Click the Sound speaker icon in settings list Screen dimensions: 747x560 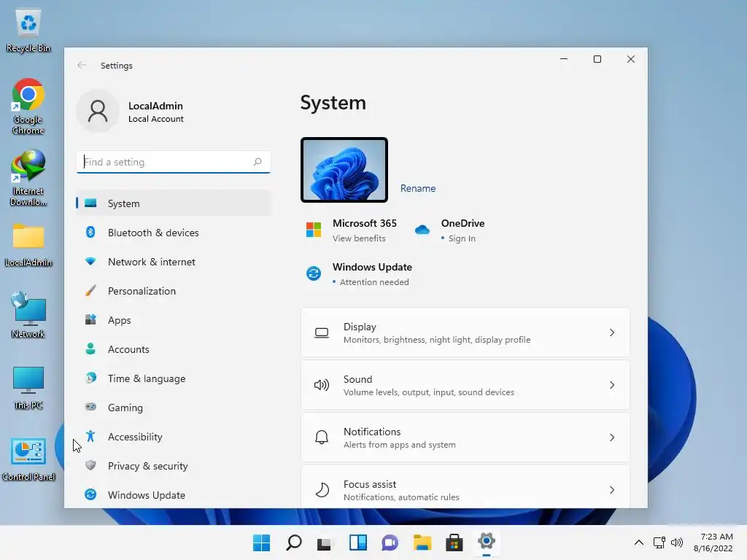coord(322,385)
